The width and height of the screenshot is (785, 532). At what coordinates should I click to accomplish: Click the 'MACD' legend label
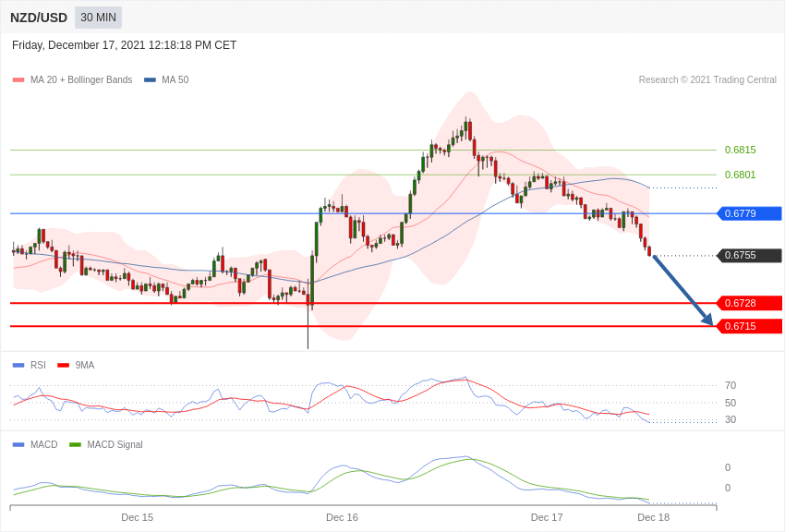[x=44, y=444]
